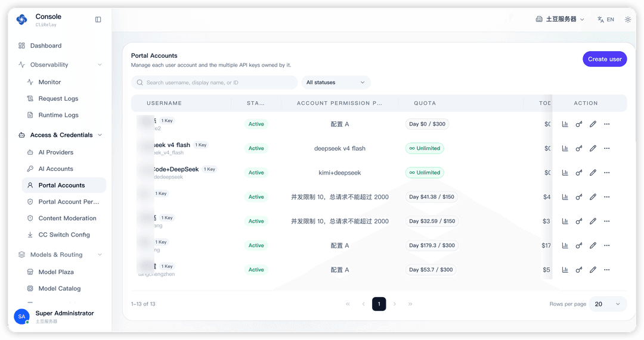Manage API keys for deepseek v4 flash row
The width and height of the screenshot is (644, 340).
pos(578,148)
